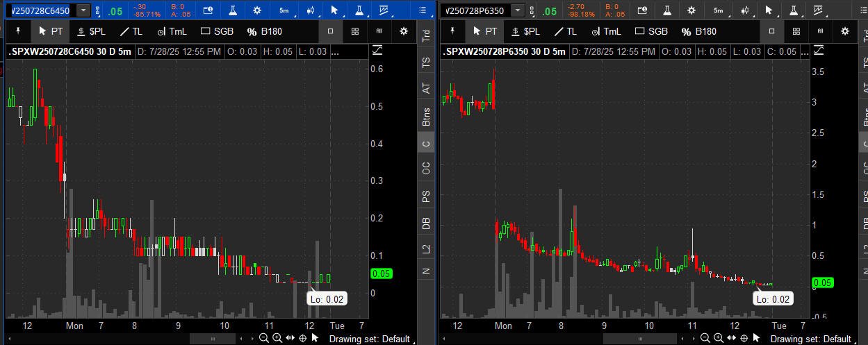The width and height of the screenshot is (868, 345).
Task: Select SGB rectangle tool in right chart
Action: (x=648, y=31)
